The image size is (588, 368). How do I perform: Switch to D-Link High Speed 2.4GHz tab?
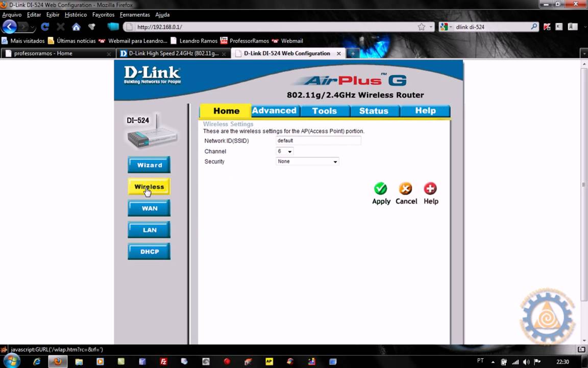(173, 53)
